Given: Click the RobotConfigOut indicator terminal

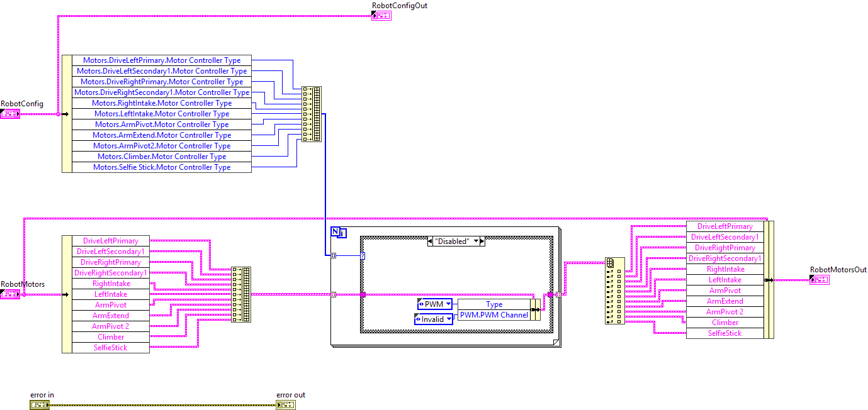Looking at the screenshot, I should coord(381,16).
